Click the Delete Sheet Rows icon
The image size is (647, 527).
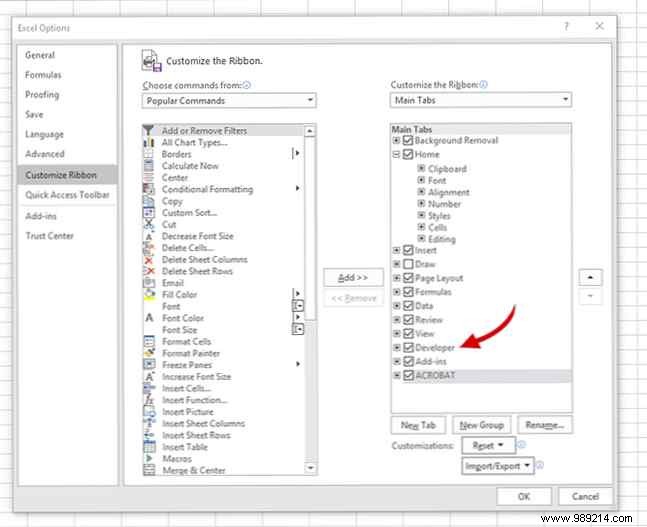click(x=148, y=271)
